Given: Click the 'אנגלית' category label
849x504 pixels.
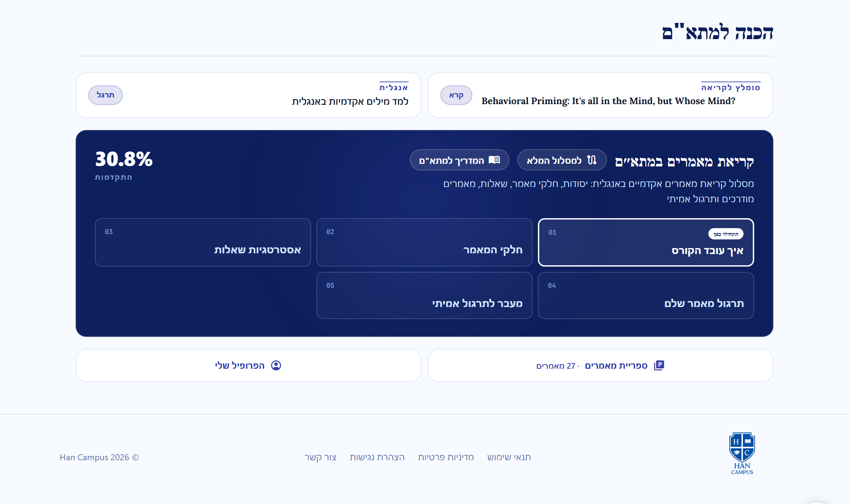Looking at the screenshot, I should pos(394,88).
